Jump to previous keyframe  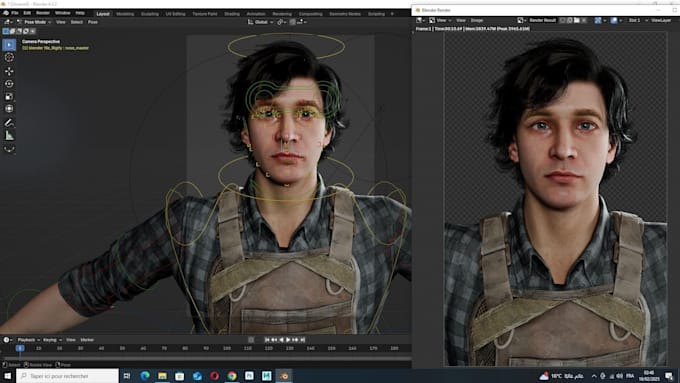(x=274, y=340)
